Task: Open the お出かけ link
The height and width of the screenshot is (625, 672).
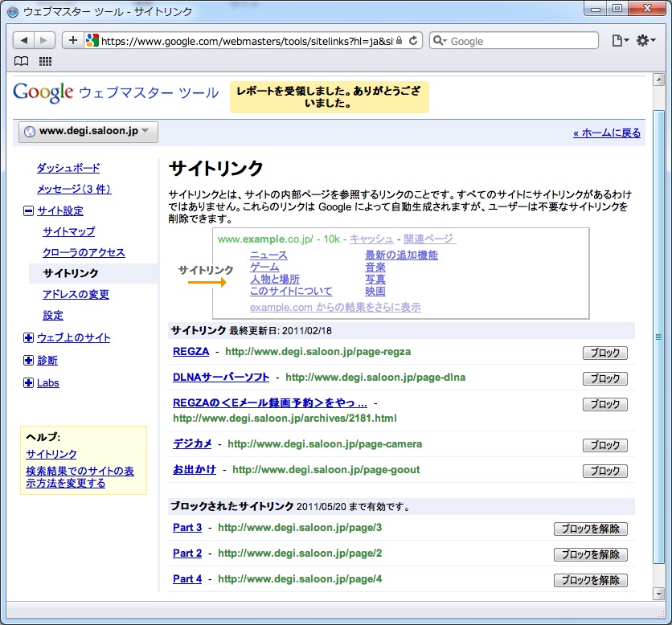Action: 195,469
